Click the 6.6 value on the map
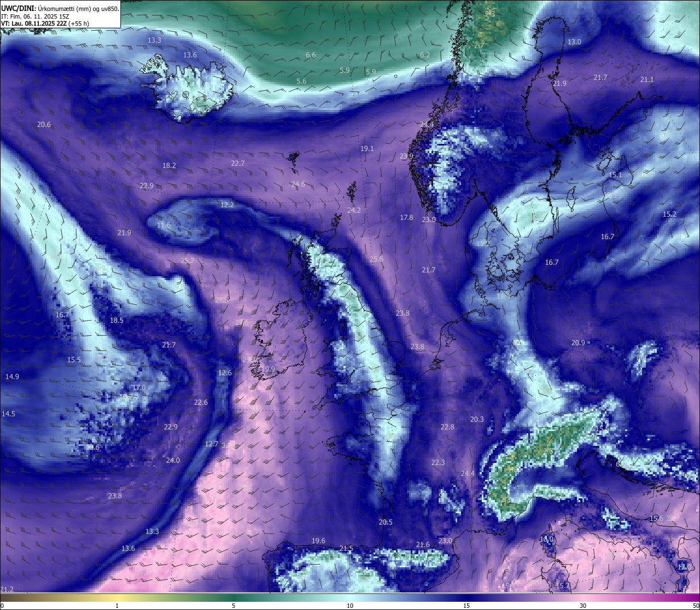Image resolution: width=700 pixels, height=610 pixels. pyautogui.click(x=311, y=55)
